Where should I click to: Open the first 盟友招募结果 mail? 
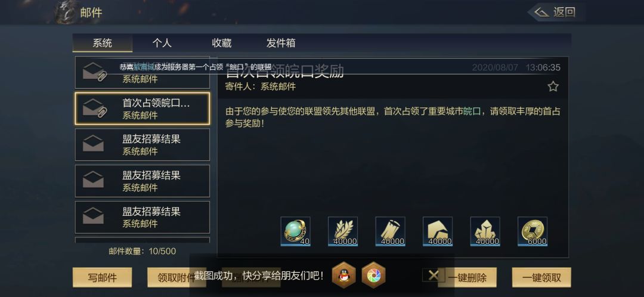pyautogui.click(x=142, y=144)
